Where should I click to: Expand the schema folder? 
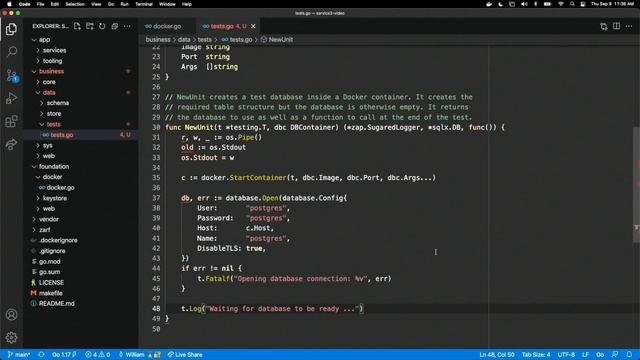81,103
